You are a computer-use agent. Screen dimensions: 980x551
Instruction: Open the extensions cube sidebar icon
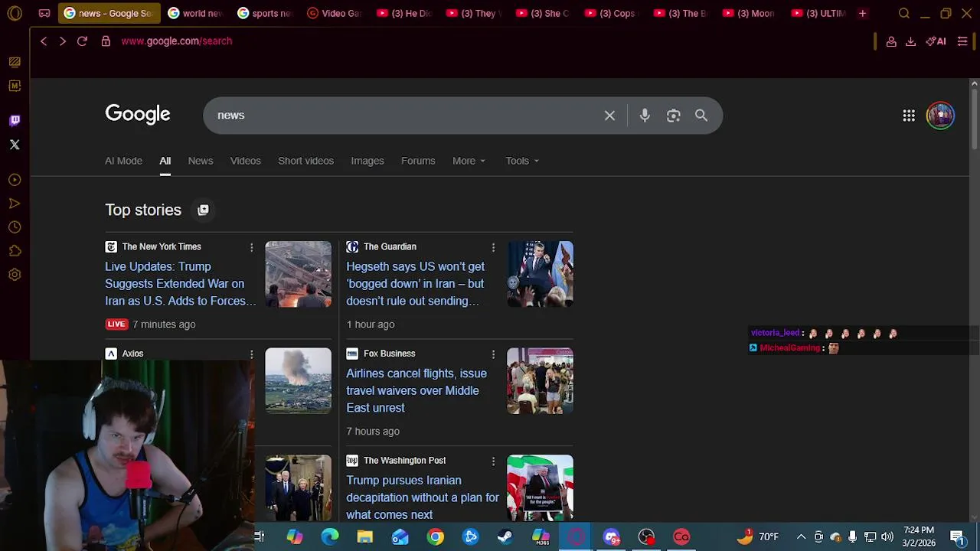tap(15, 251)
